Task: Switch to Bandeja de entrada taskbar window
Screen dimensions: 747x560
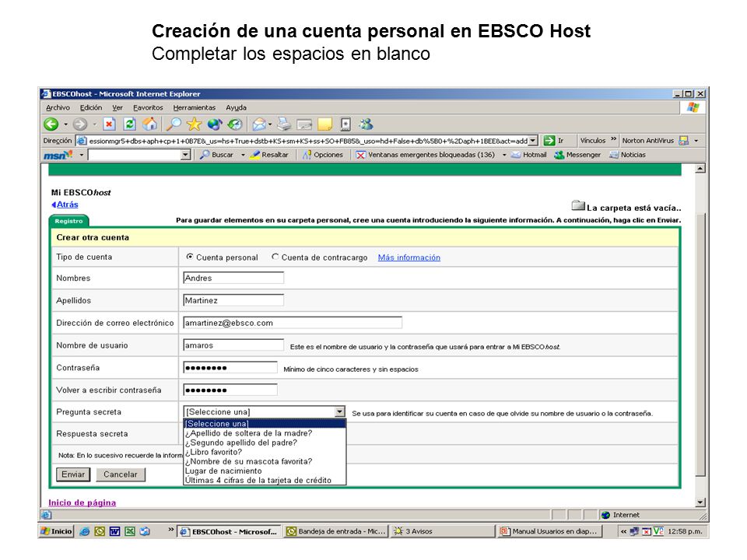Action: click(x=336, y=531)
